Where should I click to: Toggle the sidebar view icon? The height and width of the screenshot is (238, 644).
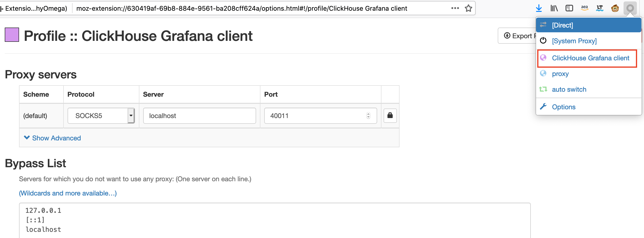tap(569, 8)
